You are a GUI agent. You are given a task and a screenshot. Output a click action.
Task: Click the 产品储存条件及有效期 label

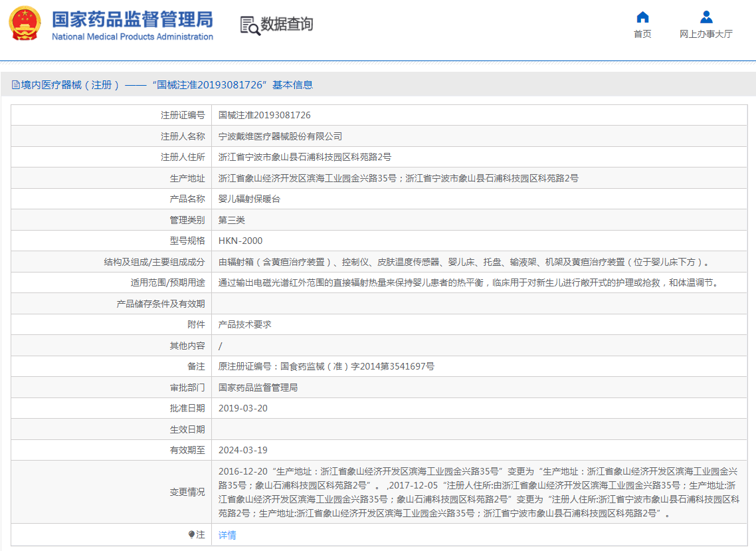click(161, 304)
